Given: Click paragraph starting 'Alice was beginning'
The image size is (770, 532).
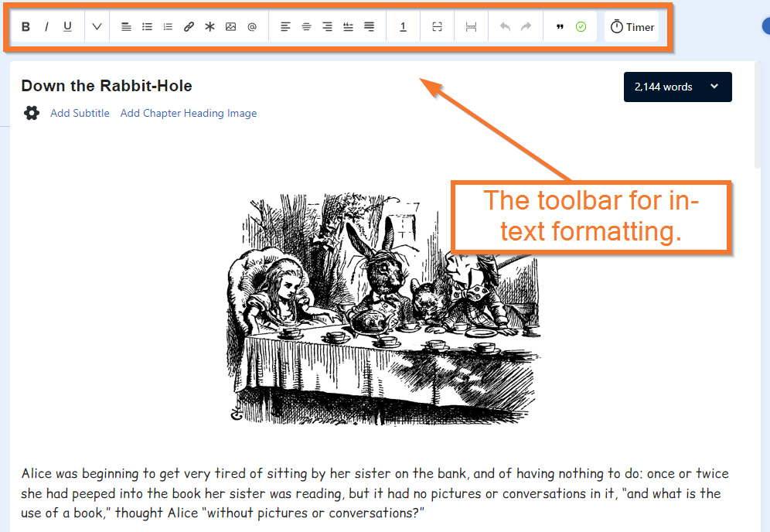Looking at the screenshot, I should (x=375, y=493).
